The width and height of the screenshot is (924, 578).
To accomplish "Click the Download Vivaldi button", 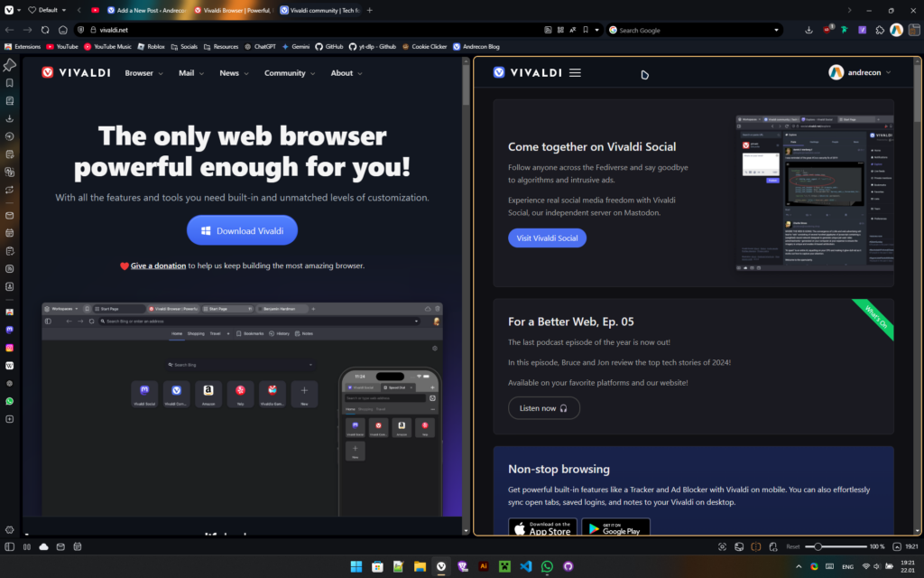I will coord(242,230).
